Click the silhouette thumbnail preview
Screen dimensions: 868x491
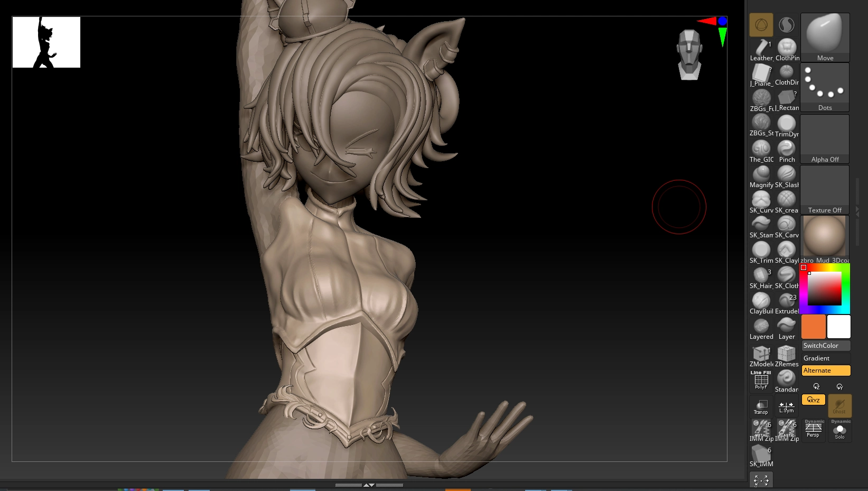[x=46, y=42]
